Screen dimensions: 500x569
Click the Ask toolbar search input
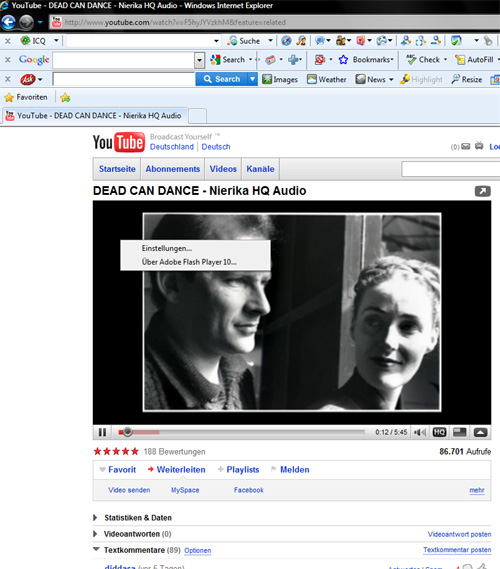tap(124, 79)
